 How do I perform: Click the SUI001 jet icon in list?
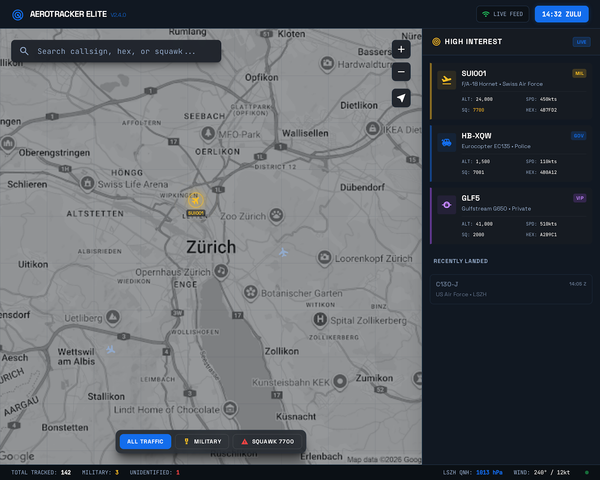click(x=446, y=80)
